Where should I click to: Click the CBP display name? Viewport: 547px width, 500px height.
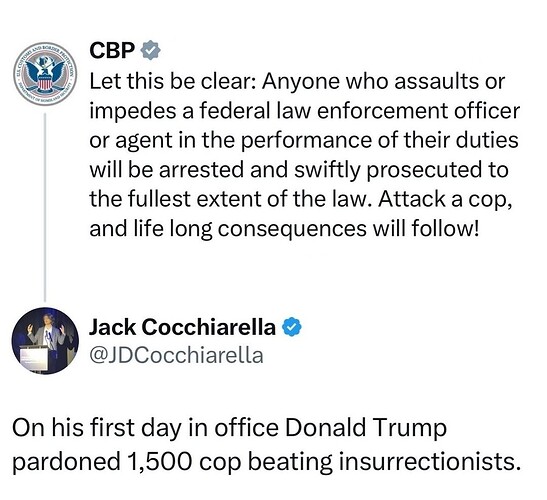click(x=112, y=50)
